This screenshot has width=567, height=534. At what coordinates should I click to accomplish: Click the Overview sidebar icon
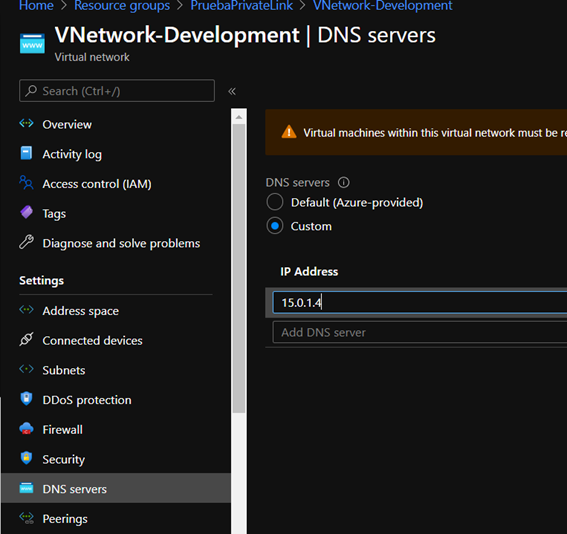click(26, 124)
